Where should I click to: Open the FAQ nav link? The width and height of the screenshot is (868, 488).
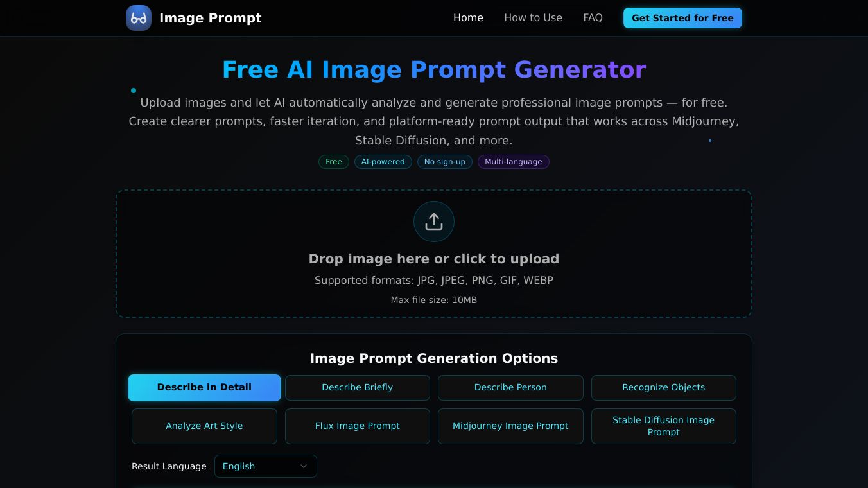coord(593,18)
